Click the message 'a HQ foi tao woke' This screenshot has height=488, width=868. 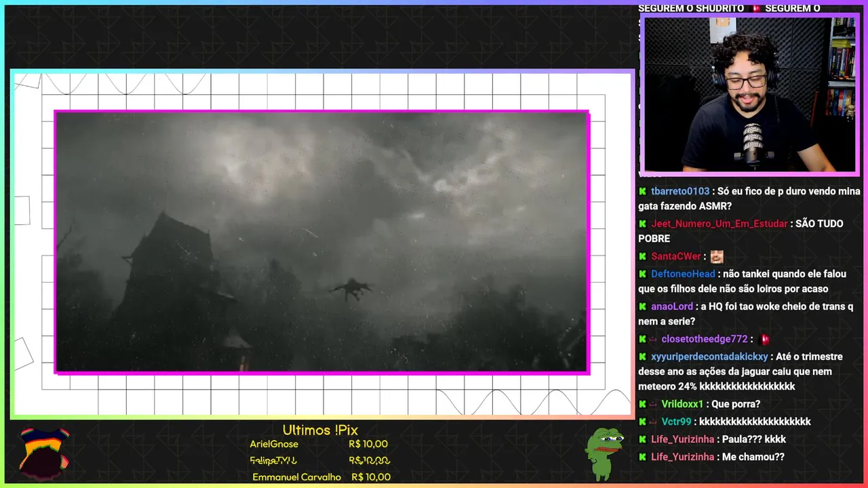tap(746, 314)
